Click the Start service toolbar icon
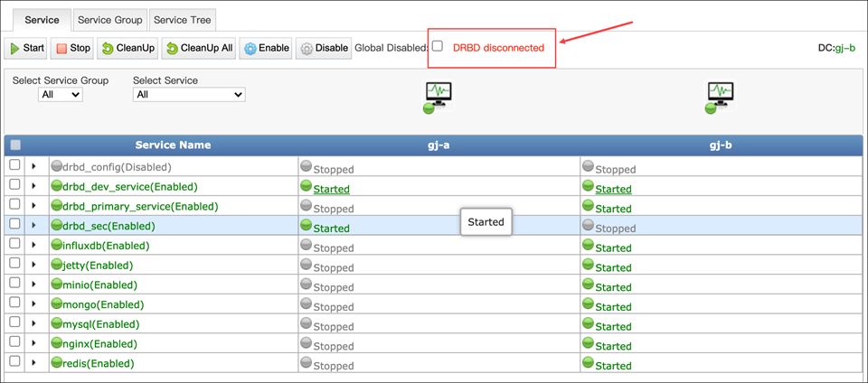 14,48
